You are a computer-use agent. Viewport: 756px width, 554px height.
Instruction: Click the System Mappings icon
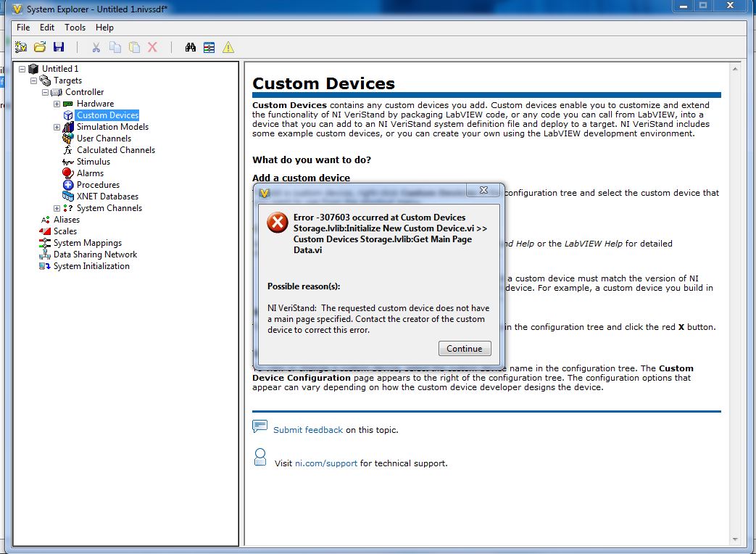click(x=45, y=243)
